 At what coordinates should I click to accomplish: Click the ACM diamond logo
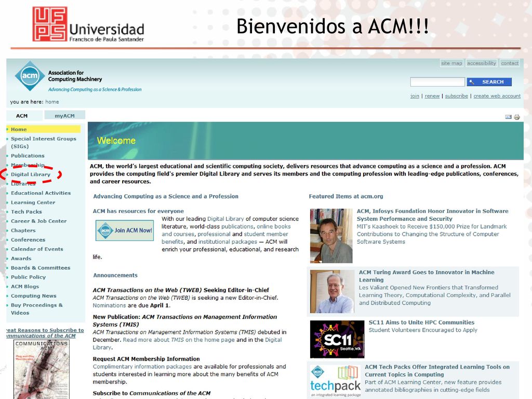point(30,76)
